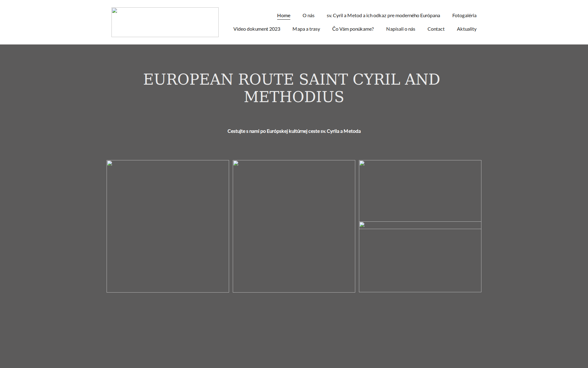Open the Aktuality section
This screenshot has height=368, width=588.
point(466,29)
